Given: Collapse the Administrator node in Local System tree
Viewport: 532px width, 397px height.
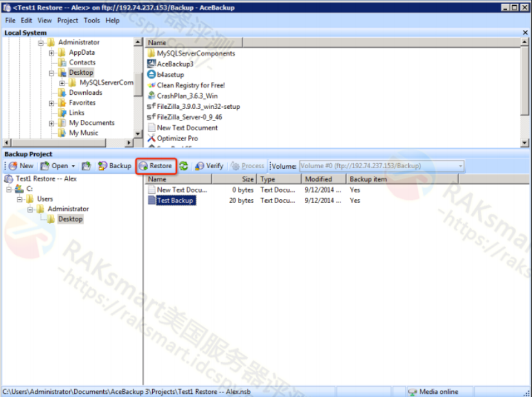Looking at the screenshot, I should 41,43.
